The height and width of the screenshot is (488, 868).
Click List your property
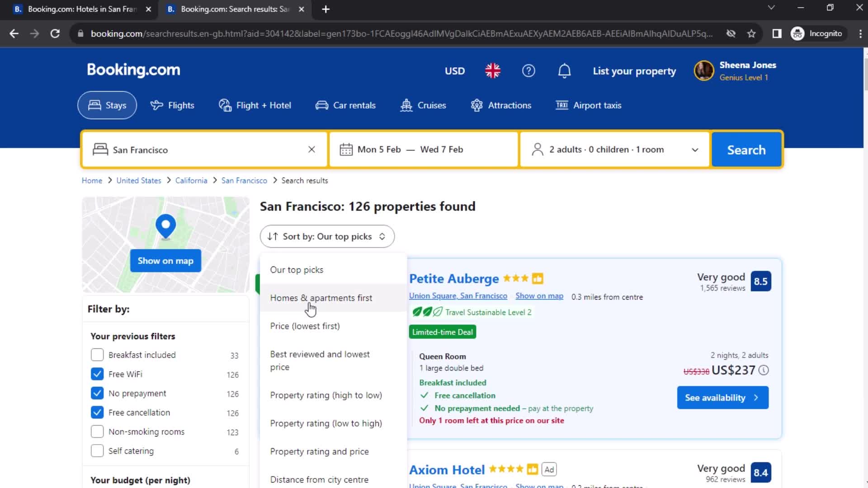tap(634, 71)
